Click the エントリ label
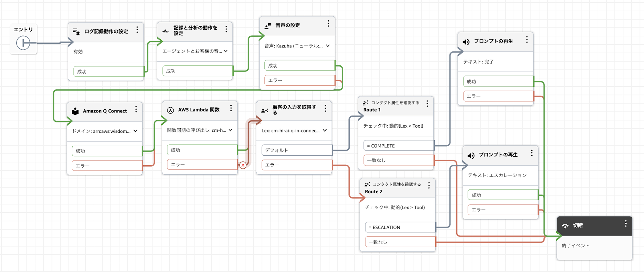Screen dimensions: 644x272 click(23, 29)
